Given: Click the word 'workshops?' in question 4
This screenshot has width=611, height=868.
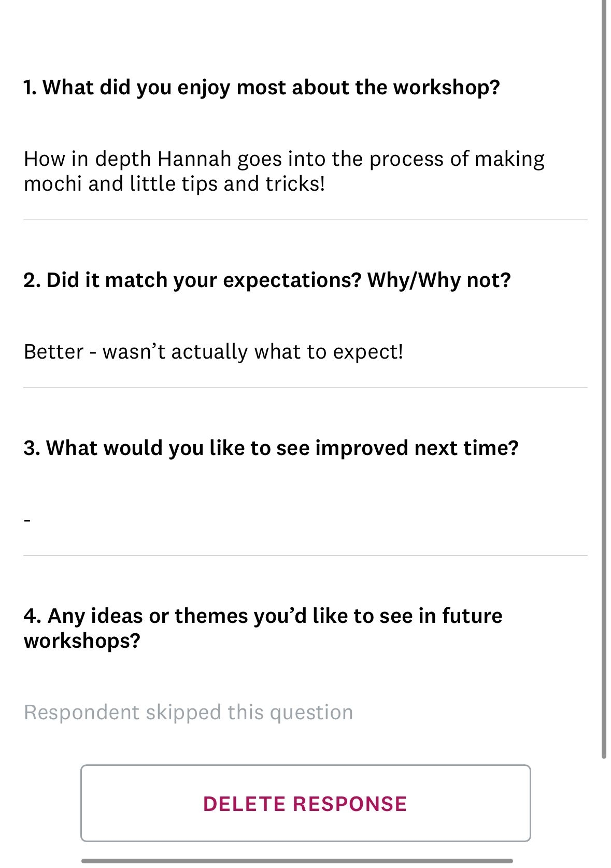Looking at the screenshot, I should point(81,641).
